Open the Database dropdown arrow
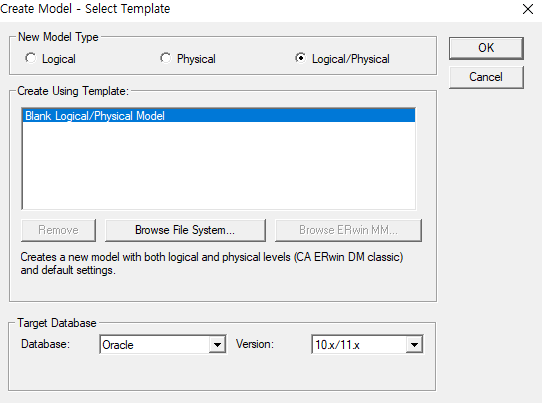542x403 pixels. [x=217, y=345]
